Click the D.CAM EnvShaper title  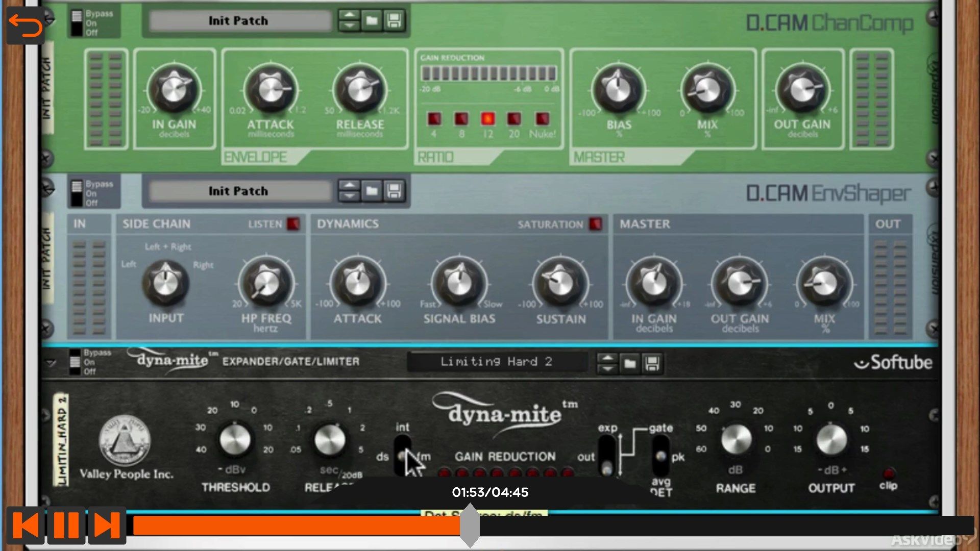[828, 194]
